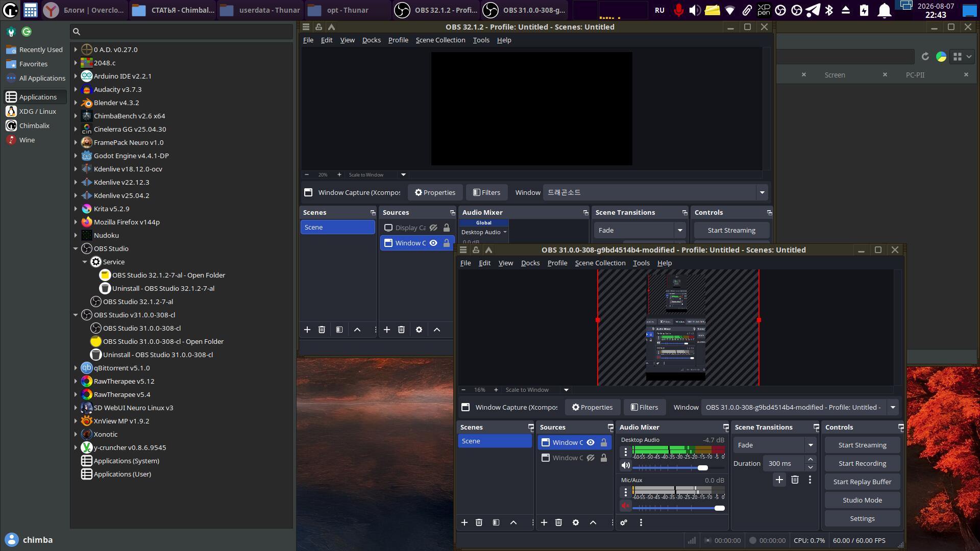This screenshot has height=551, width=980.
Task: Open advanced audio properties gear in Audio Mixer
Action: [x=624, y=522]
